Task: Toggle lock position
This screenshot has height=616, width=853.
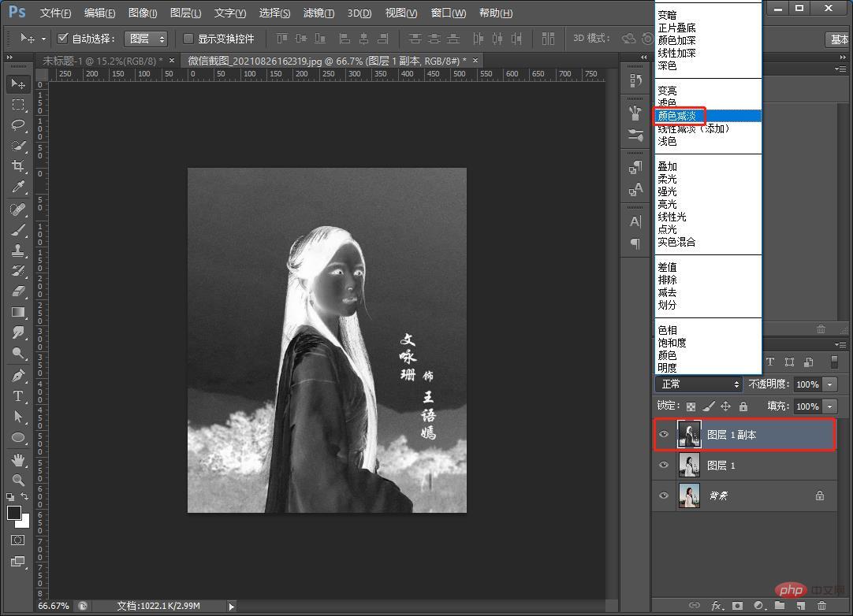Action: 726,406
